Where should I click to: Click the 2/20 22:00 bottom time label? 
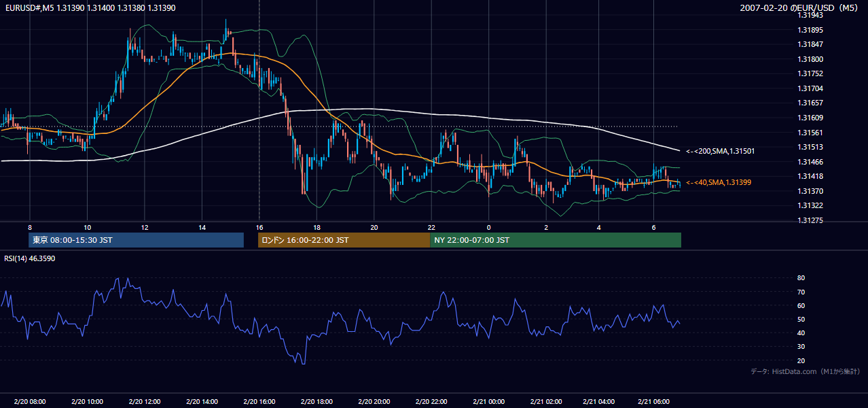(431, 402)
